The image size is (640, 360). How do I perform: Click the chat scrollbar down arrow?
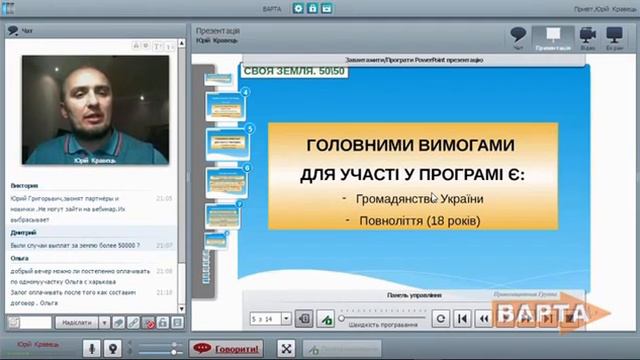[182, 309]
